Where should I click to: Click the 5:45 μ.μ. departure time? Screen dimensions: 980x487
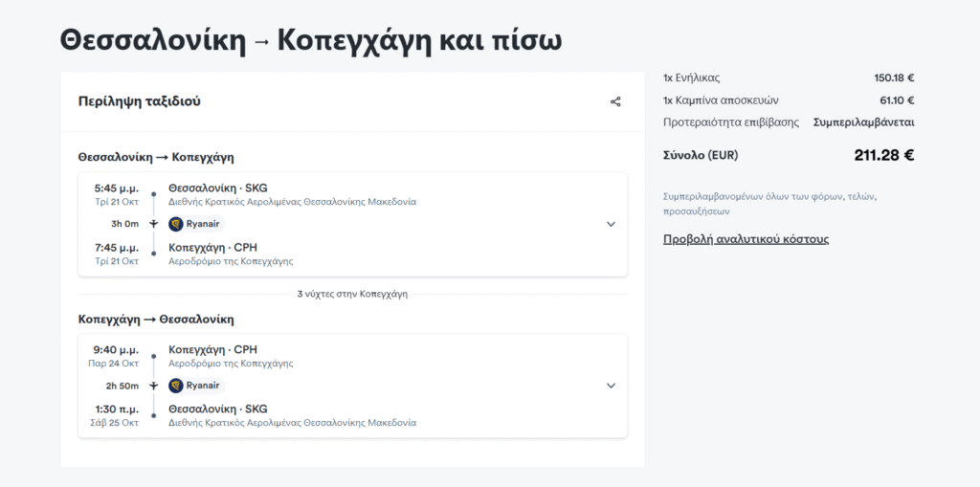pyautogui.click(x=117, y=188)
